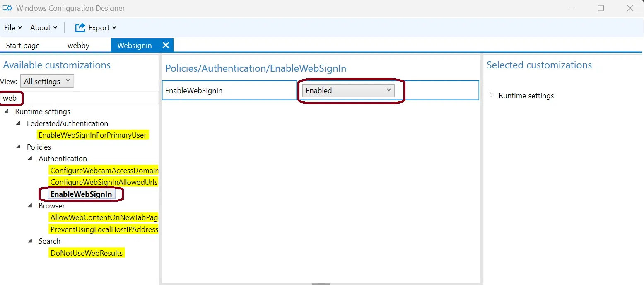Collapse the FederatedAuthentication tree node
Image resolution: width=644 pixels, height=285 pixels.
(18, 123)
